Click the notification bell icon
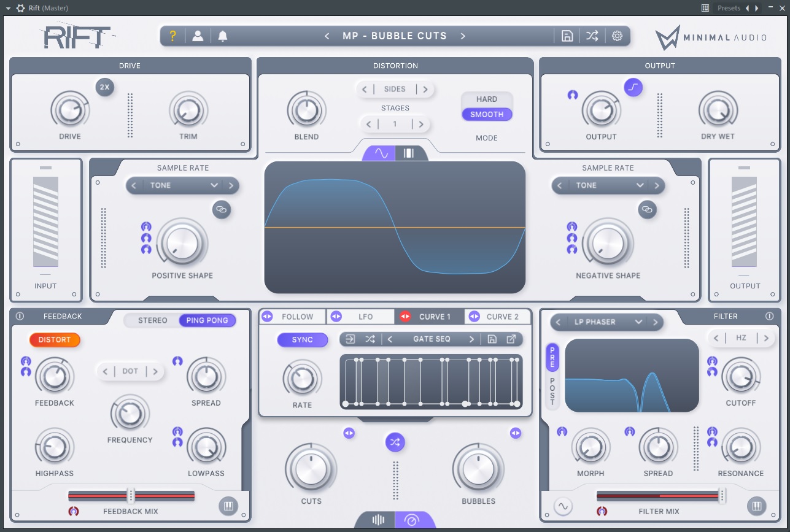Screen dimensions: 790x532 [222, 36]
